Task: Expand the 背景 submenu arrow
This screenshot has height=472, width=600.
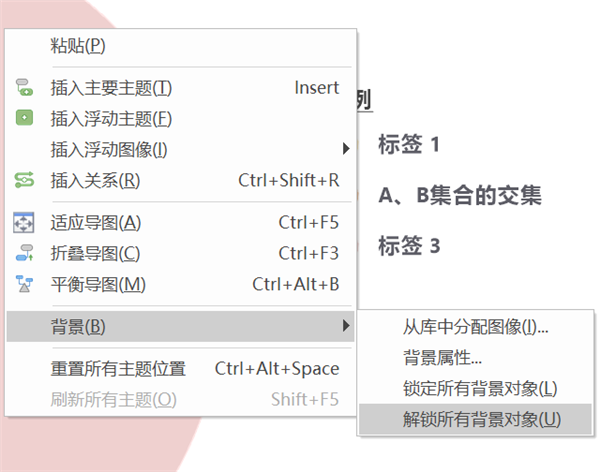Action: coord(346,326)
